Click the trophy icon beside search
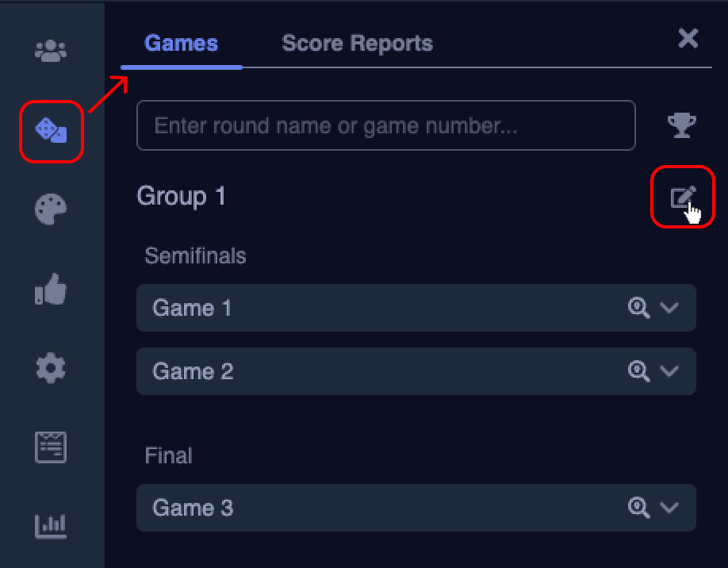728x568 pixels. coord(682,125)
